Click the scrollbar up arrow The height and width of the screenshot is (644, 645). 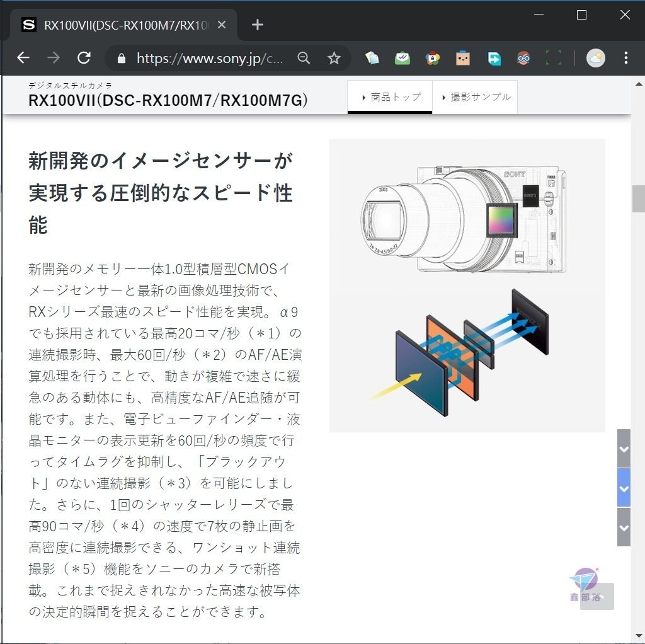639,84
